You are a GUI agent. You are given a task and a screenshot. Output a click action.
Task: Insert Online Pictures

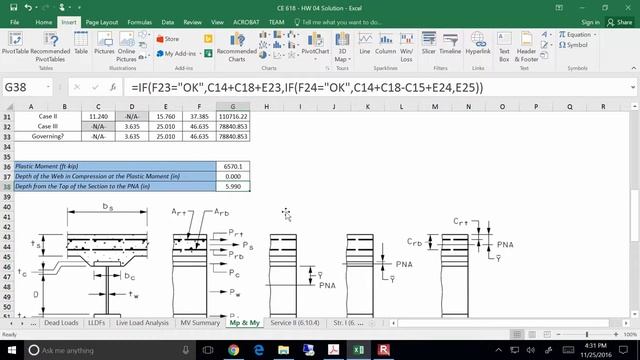pos(127,47)
